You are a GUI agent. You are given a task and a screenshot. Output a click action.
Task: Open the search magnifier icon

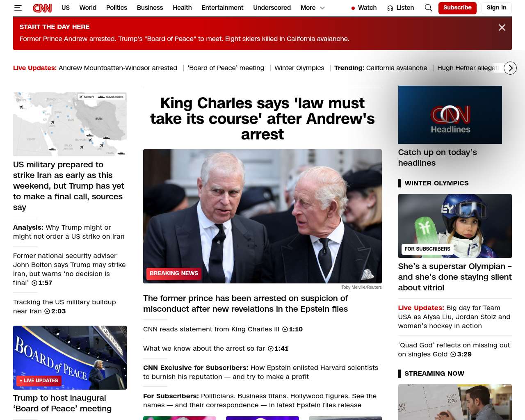[429, 8]
